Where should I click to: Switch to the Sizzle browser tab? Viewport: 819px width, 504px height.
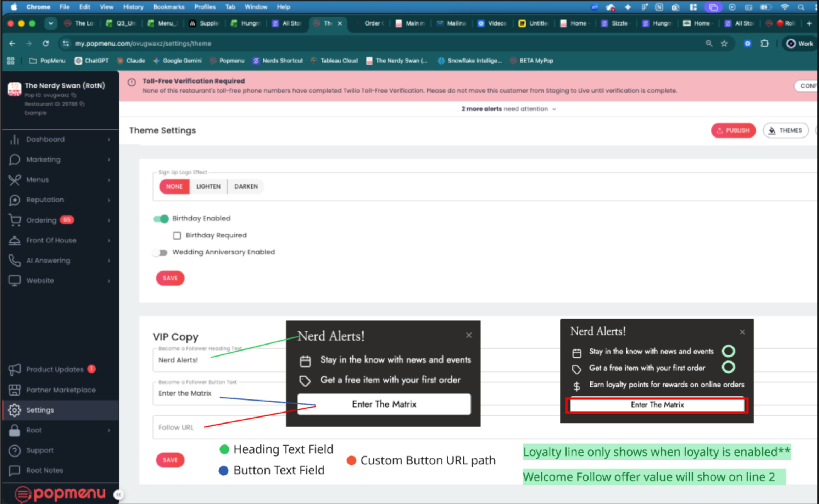coord(616,23)
